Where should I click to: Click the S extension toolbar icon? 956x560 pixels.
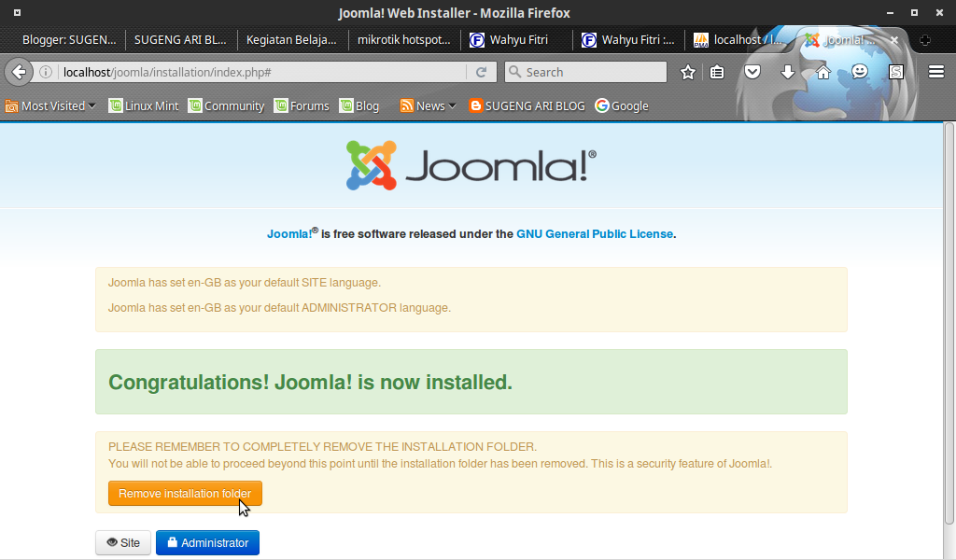[x=895, y=72]
